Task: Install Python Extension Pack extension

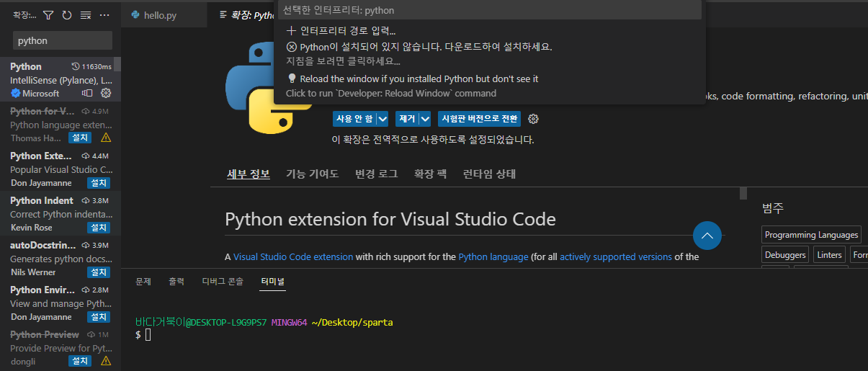Action: [x=99, y=183]
